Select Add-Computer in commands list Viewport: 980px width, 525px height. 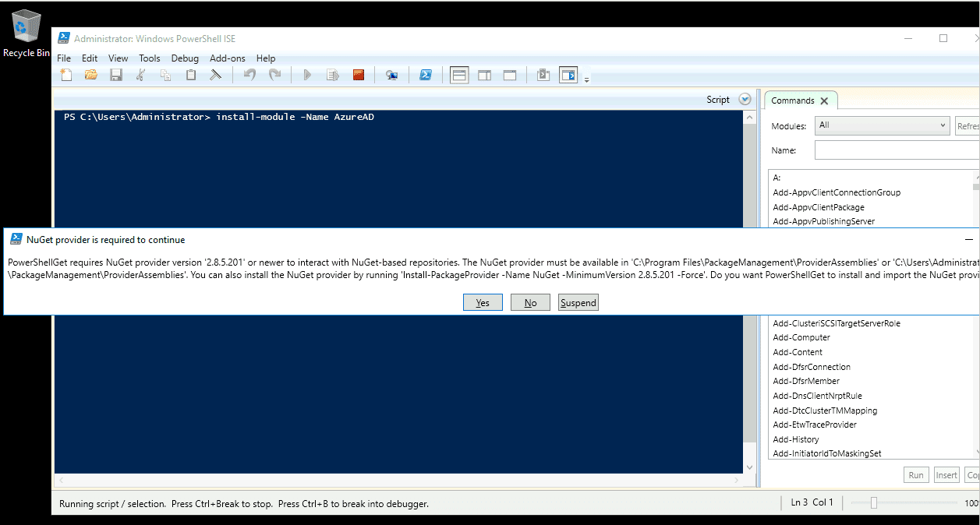tap(801, 337)
